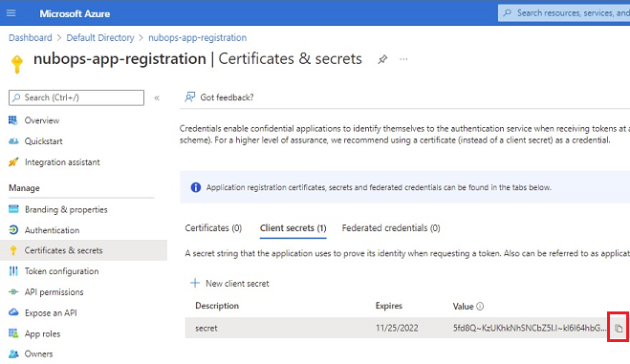Click the Expires column header
Screen dimensions: 630x364
(389, 306)
